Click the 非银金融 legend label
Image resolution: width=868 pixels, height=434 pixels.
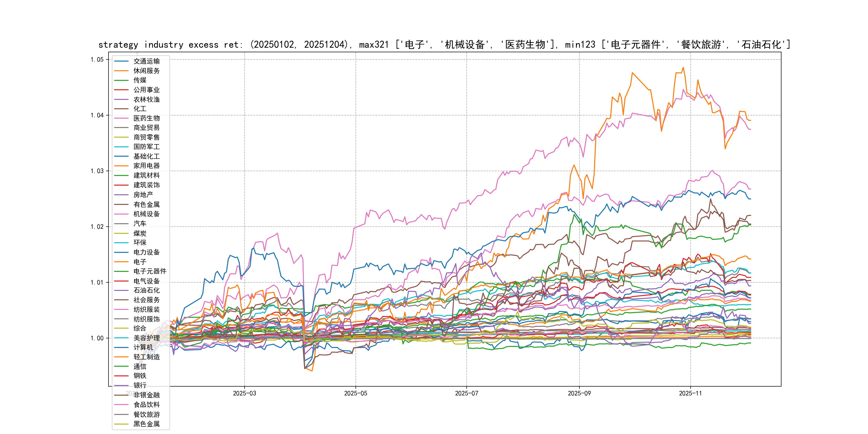tap(147, 395)
